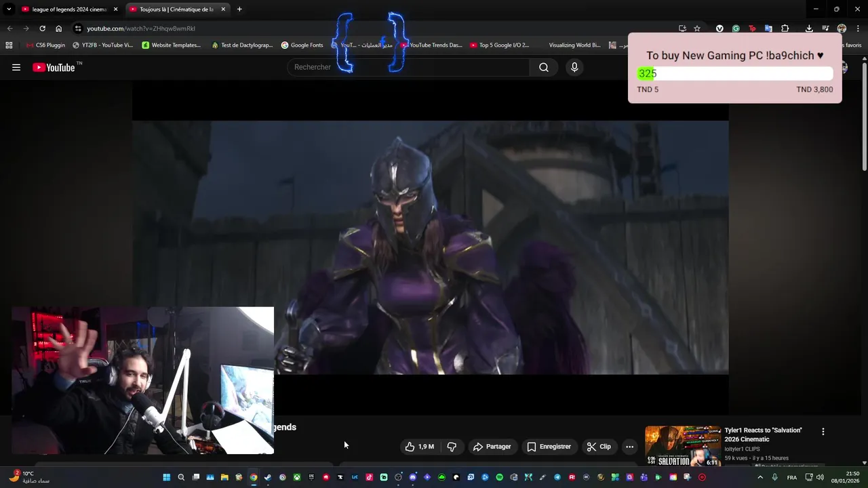Open Windows taskbar search
The width and height of the screenshot is (868, 488).
click(x=181, y=477)
